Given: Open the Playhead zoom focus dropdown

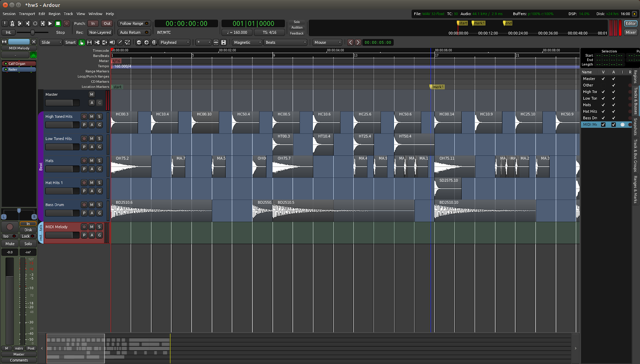Looking at the screenshot, I should tap(175, 42).
